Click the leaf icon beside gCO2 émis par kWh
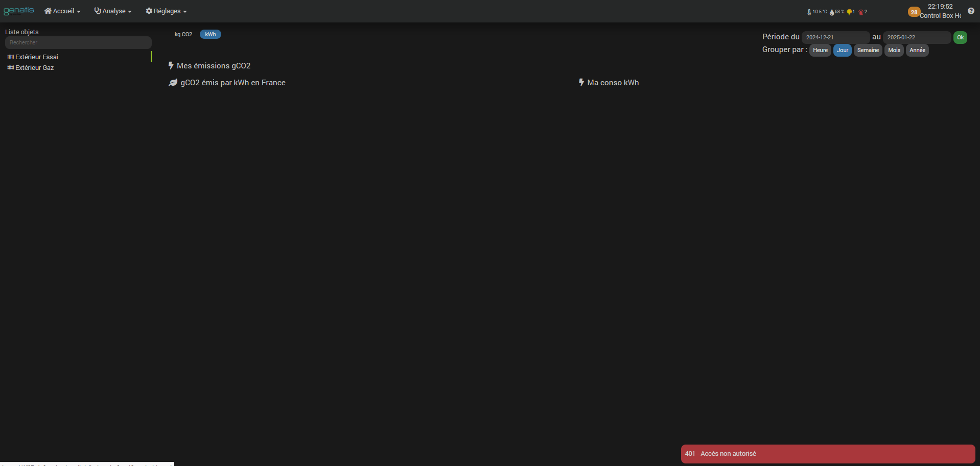The width and height of the screenshot is (980, 466). pos(173,83)
